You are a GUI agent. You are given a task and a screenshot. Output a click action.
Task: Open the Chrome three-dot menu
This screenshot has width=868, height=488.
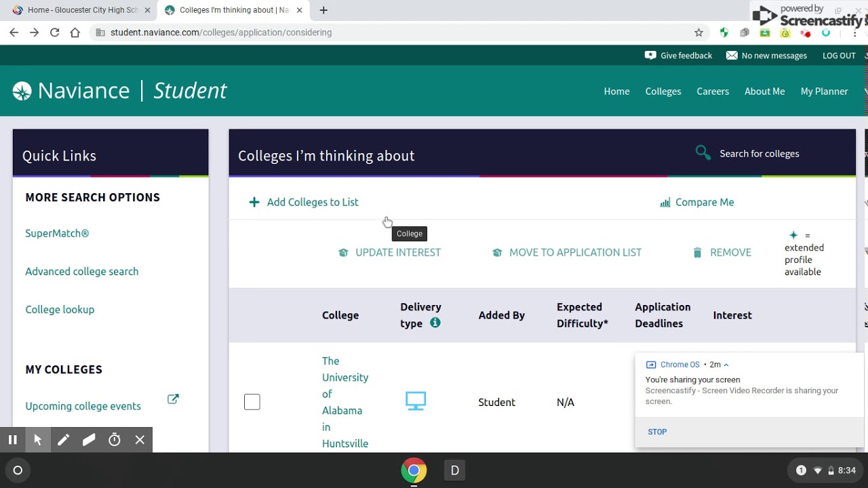click(854, 33)
